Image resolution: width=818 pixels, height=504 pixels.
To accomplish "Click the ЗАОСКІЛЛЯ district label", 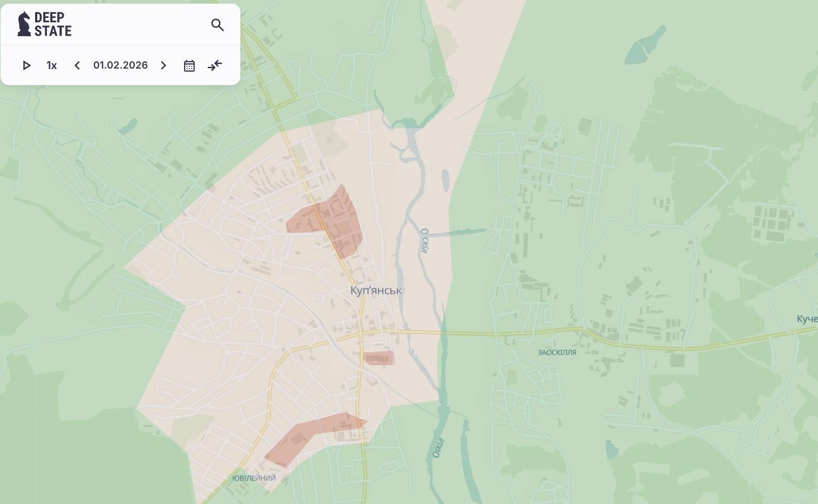I will click(557, 352).
